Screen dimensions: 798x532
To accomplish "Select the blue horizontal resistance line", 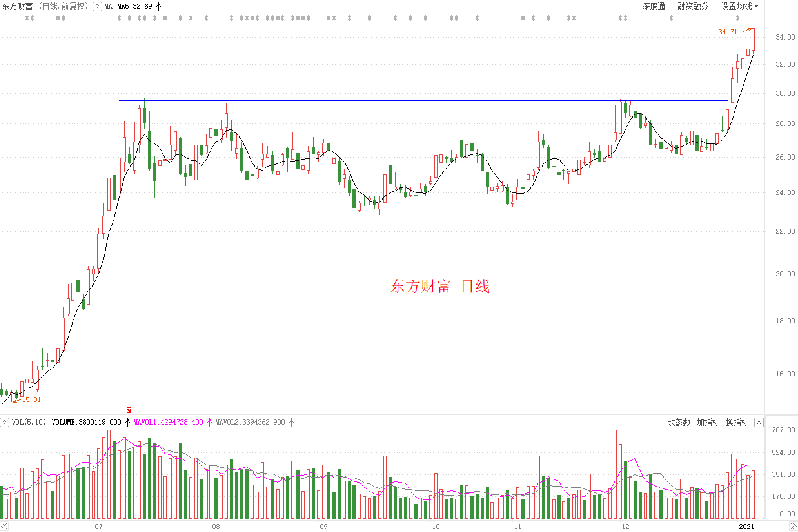I will (x=423, y=101).
